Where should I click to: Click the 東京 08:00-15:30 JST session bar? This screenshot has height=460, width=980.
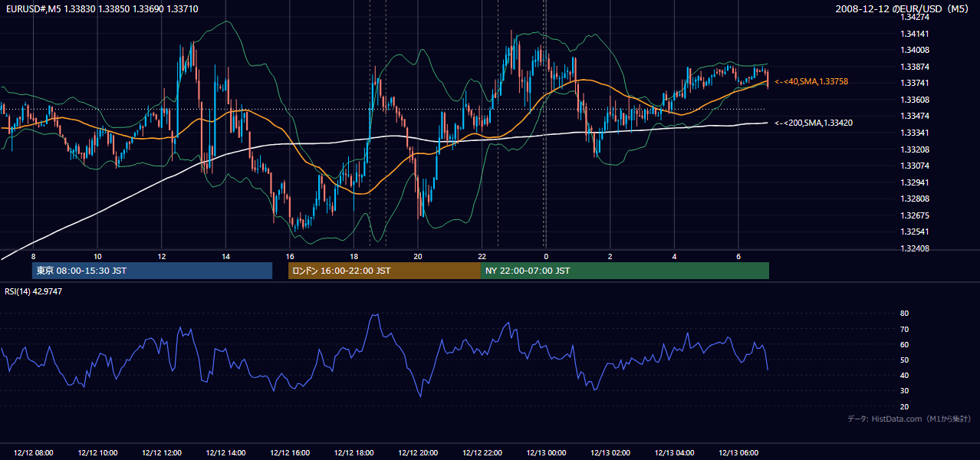point(153,271)
